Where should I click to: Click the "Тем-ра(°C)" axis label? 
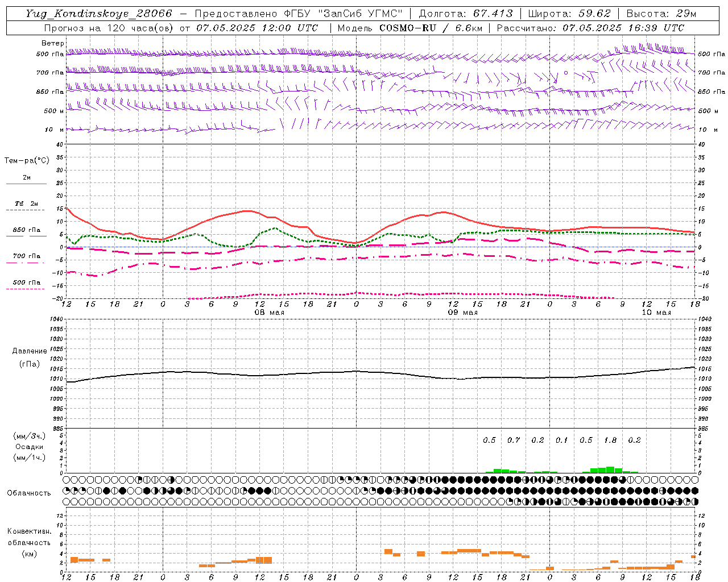[27, 161]
